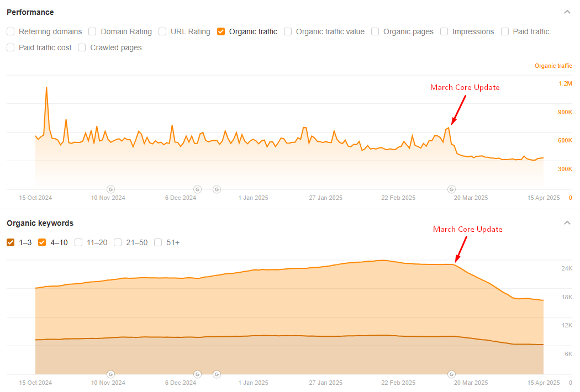Image resolution: width=580 pixels, height=392 pixels.
Task: Enable the Referring domains checkbox
Action: [10, 31]
